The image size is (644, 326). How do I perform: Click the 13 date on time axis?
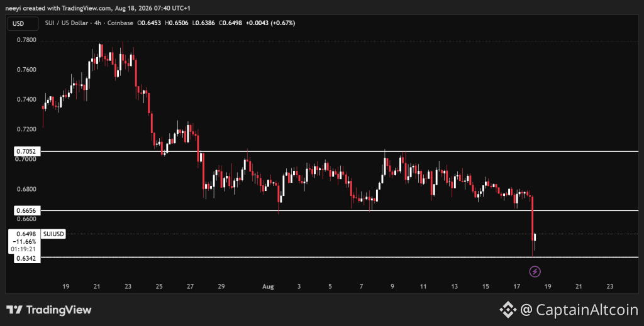coord(454,286)
